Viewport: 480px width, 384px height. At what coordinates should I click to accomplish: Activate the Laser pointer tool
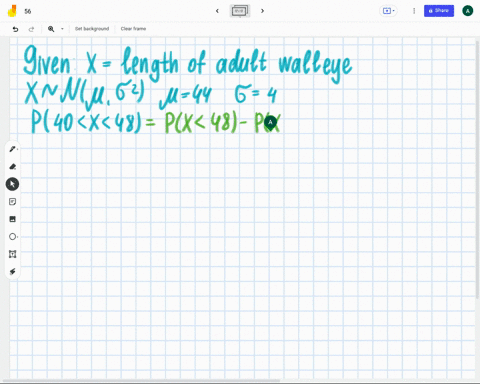[12, 272]
